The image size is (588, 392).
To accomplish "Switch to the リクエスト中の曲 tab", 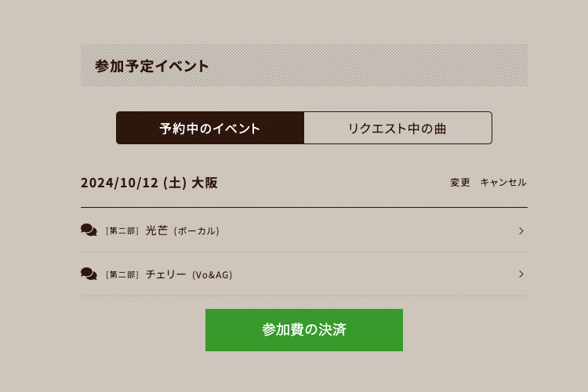I will [x=397, y=128].
